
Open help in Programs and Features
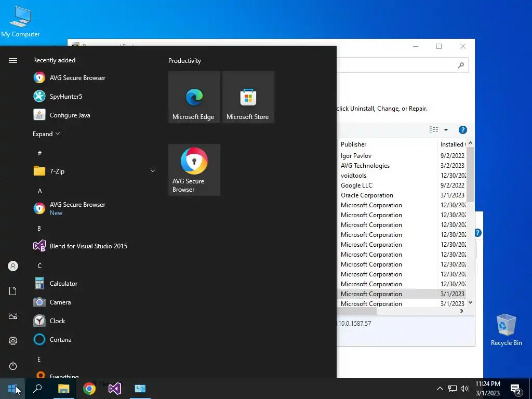(x=462, y=130)
